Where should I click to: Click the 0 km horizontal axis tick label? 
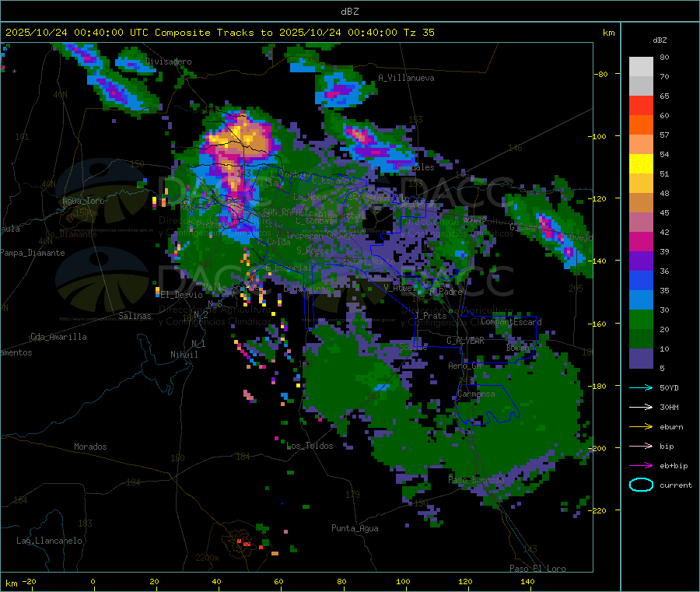tap(93, 581)
